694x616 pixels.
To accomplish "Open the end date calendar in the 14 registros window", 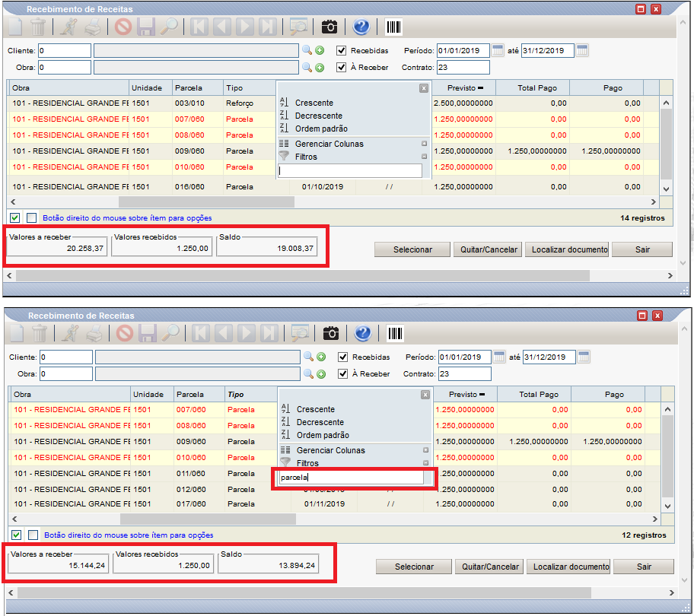I will click(582, 50).
